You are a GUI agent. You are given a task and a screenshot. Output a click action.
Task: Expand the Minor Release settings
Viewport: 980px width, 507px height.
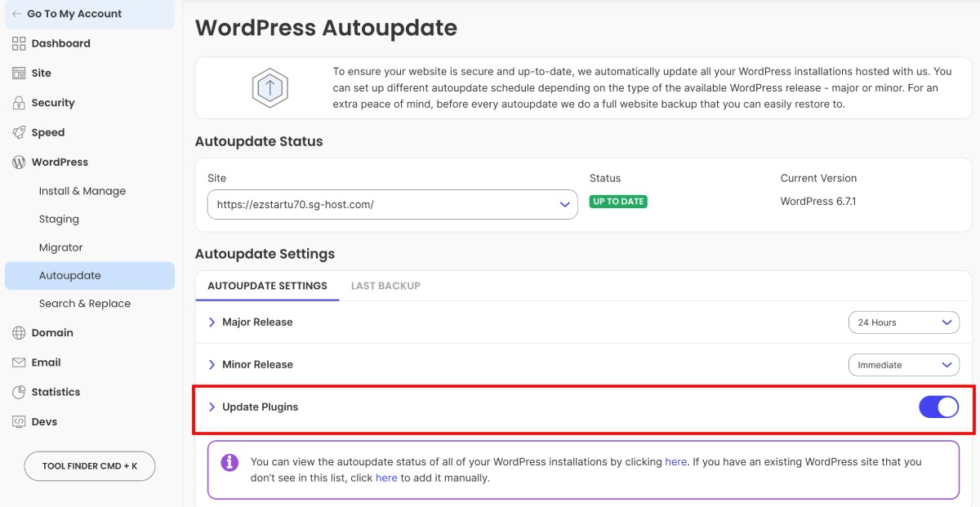(x=212, y=364)
